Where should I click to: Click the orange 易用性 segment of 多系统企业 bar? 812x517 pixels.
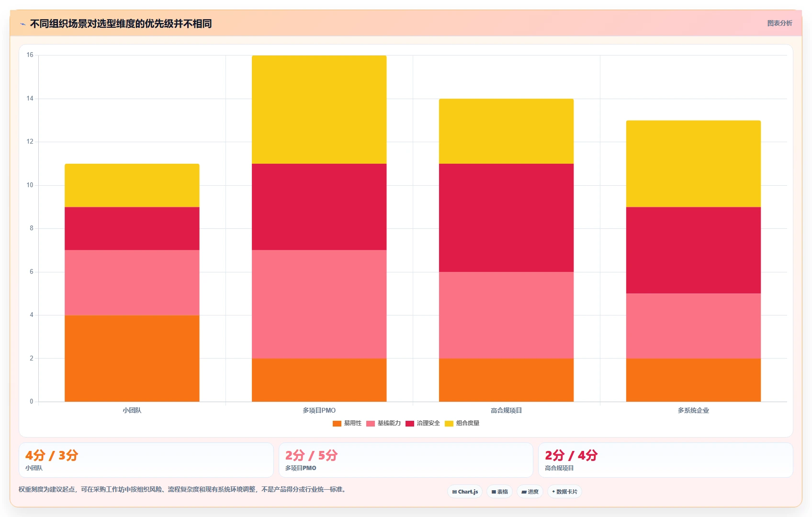[x=693, y=380]
